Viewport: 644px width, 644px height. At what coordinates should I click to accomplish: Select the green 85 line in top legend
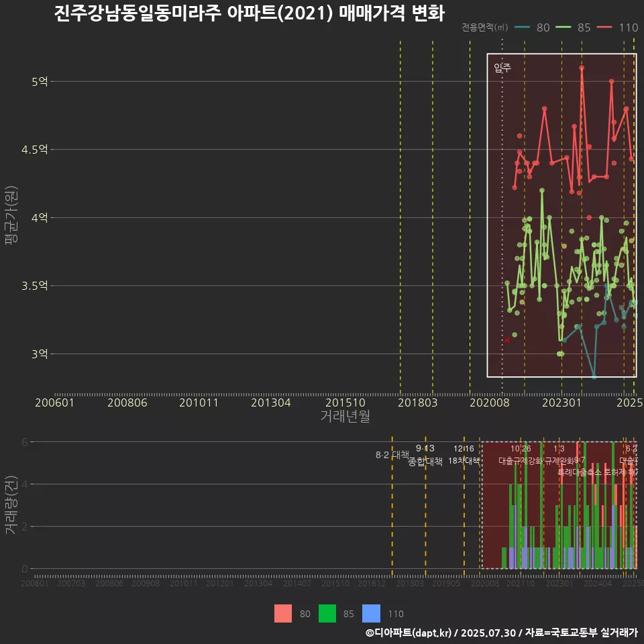[x=563, y=28]
